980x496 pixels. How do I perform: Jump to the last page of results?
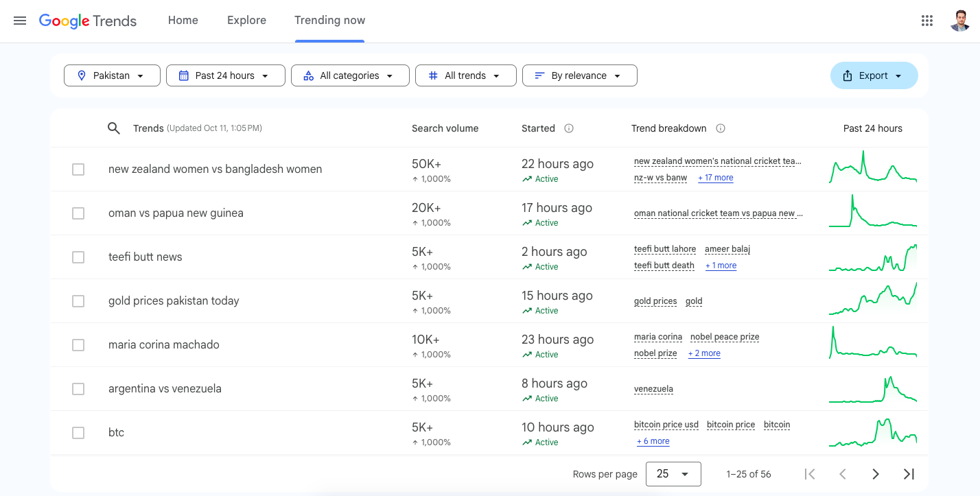click(909, 474)
